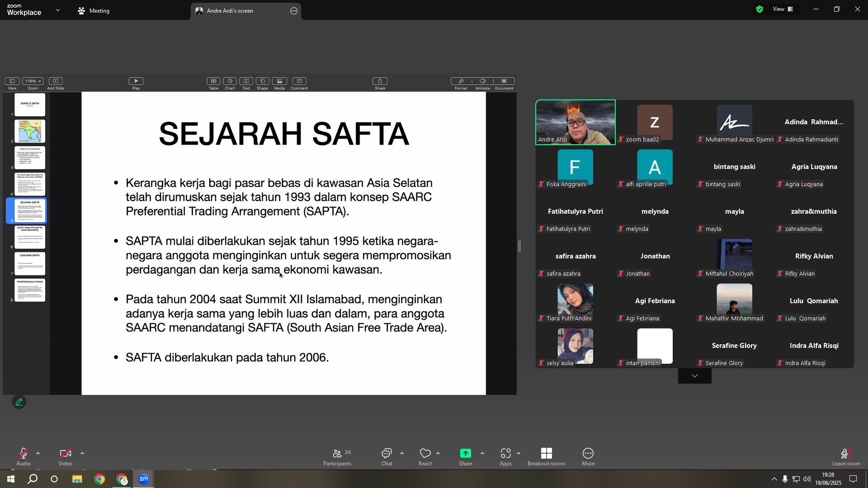Show more participants with down chevron

click(695, 376)
